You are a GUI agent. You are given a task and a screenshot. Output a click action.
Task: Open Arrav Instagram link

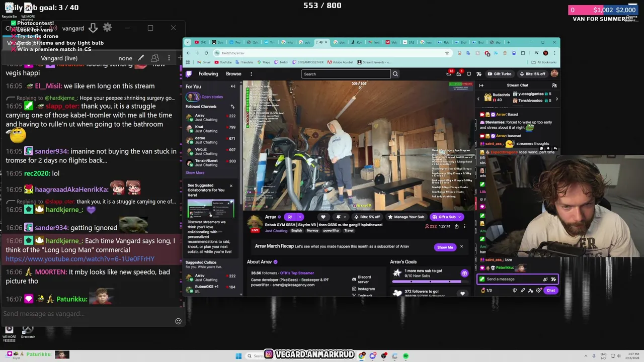click(x=363, y=289)
